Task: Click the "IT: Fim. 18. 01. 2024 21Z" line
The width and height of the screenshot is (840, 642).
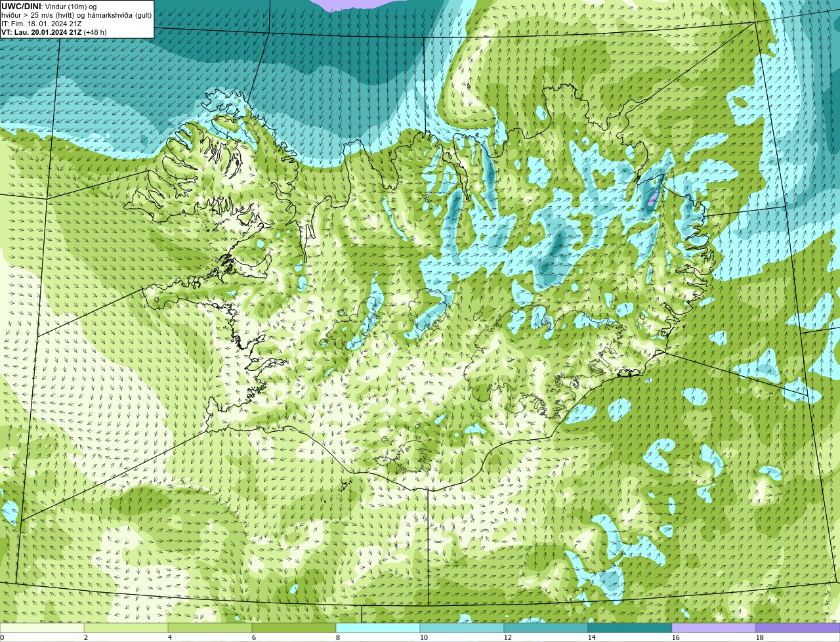Action: (42, 24)
